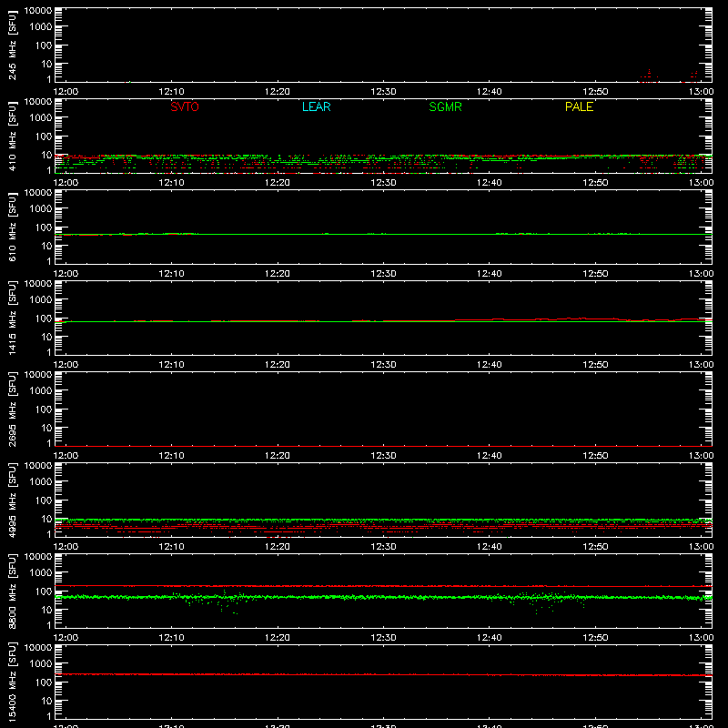The image size is (728, 728).
Task: Select the 2695 MHz [SFU] axis title
Action: (x=13, y=409)
